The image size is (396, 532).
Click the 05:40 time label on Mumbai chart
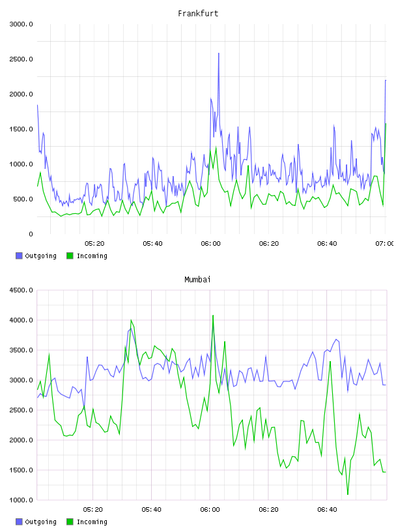click(x=151, y=510)
